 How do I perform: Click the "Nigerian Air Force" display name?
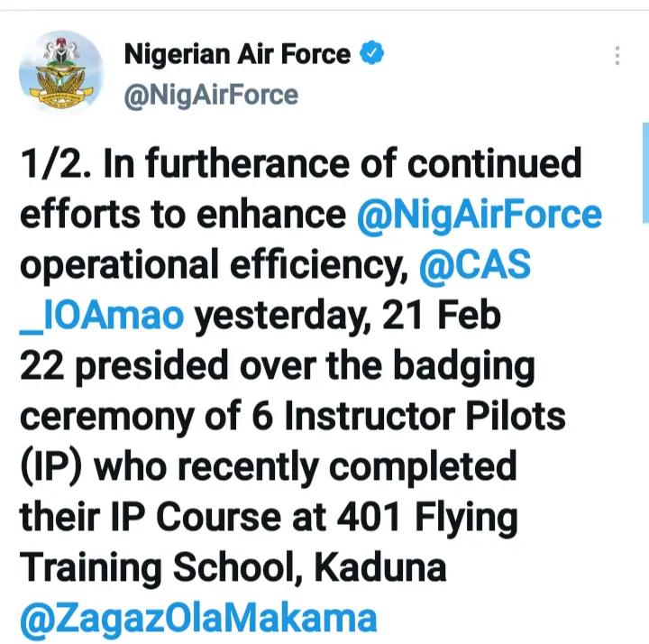(237, 54)
